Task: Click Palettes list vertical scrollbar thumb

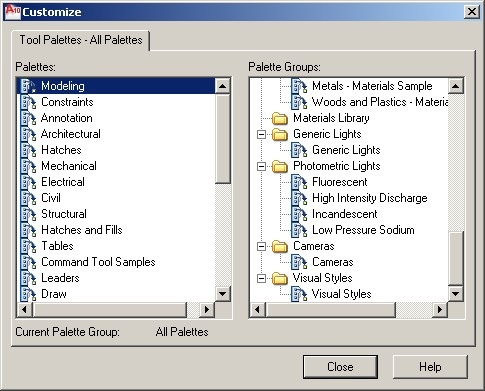Action: click(x=222, y=139)
